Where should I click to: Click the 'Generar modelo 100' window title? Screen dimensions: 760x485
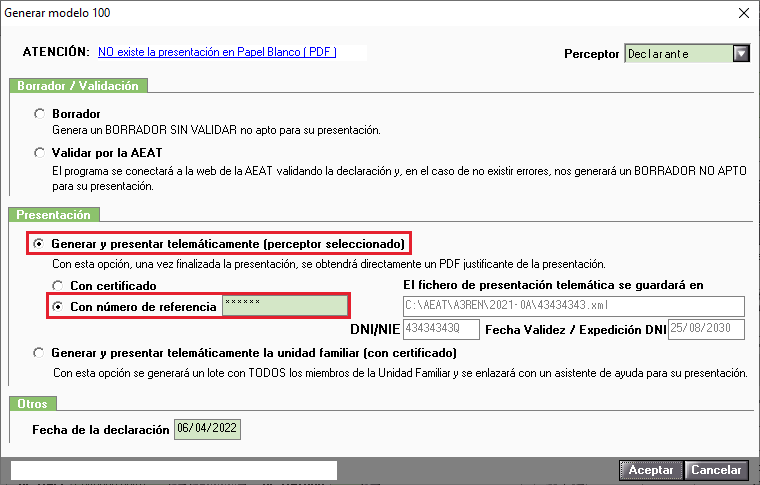57,13
